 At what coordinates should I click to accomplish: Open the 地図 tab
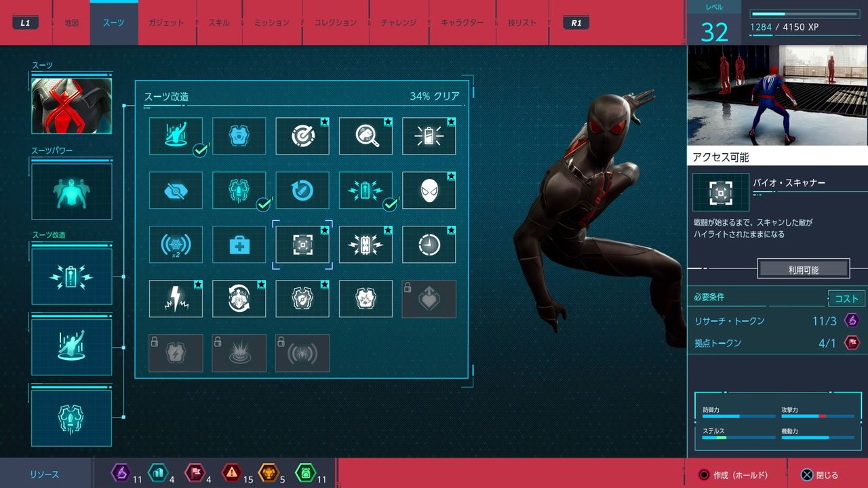point(71,22)
